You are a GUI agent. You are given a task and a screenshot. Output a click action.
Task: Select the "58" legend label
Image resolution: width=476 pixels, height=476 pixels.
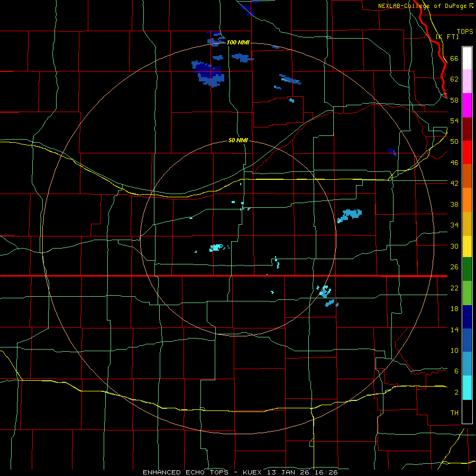click(454, 100)
